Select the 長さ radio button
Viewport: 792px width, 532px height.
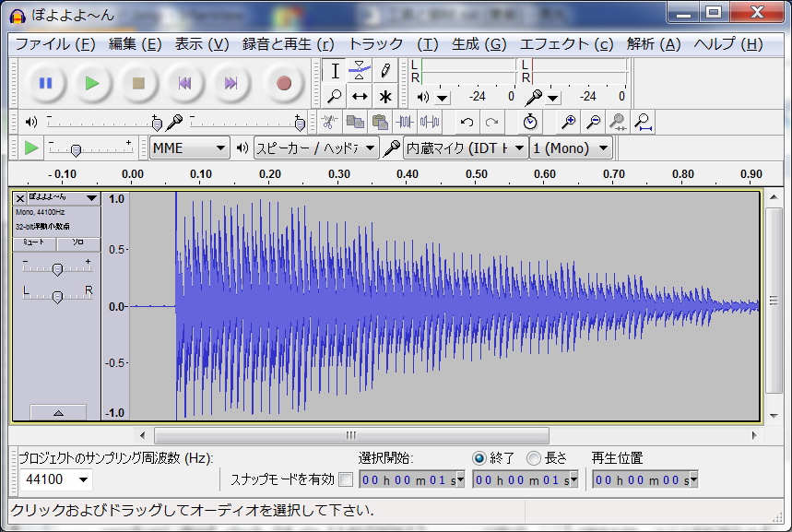(x=534, y=458)
